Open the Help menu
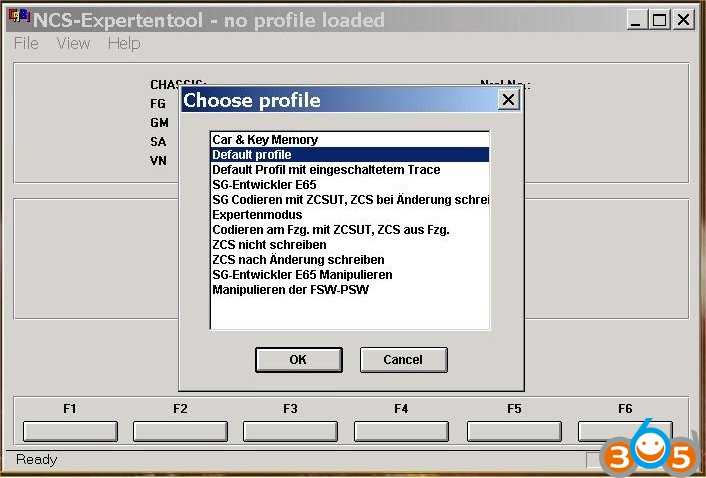This screenshot has height=478, width=706. tap(124, 43)
